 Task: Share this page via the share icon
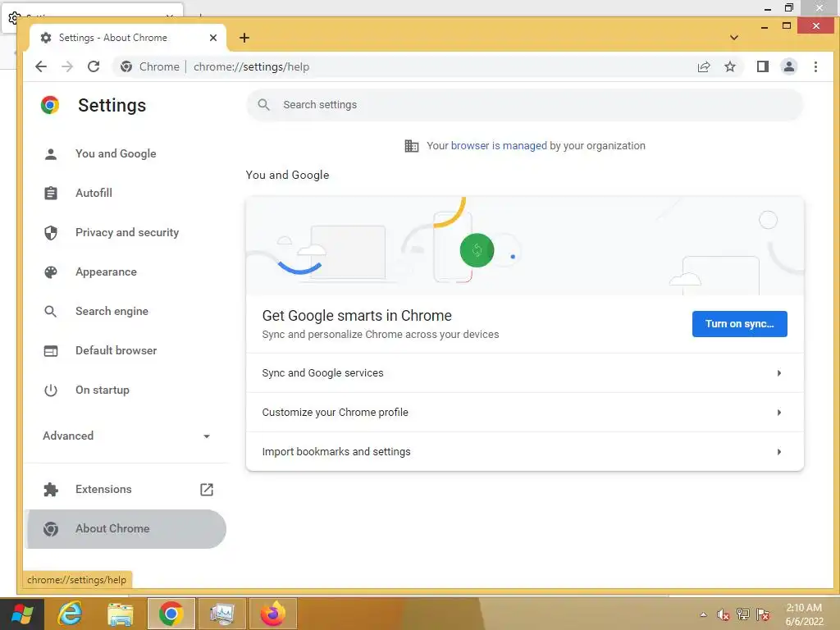(703, 66)
